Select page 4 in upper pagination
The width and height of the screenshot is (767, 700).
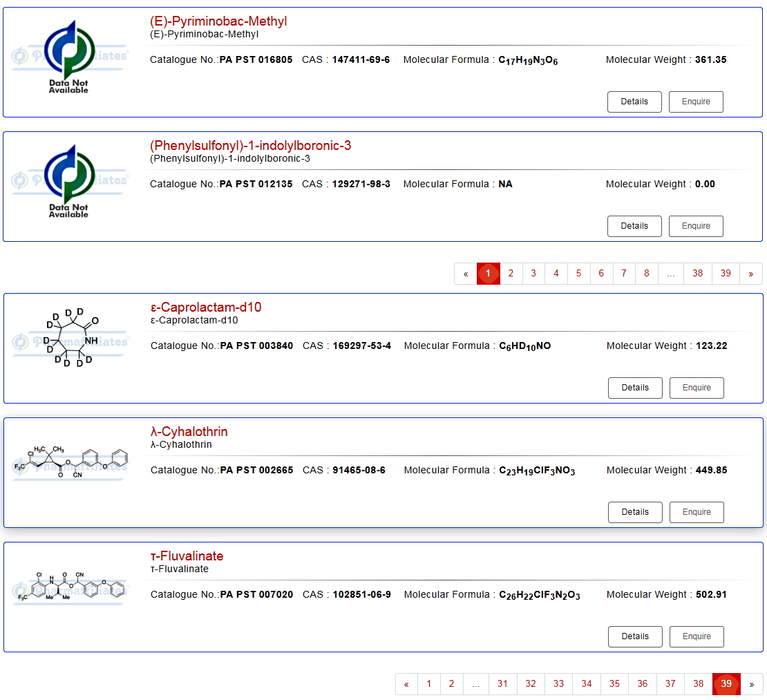[x=556, y=274]
